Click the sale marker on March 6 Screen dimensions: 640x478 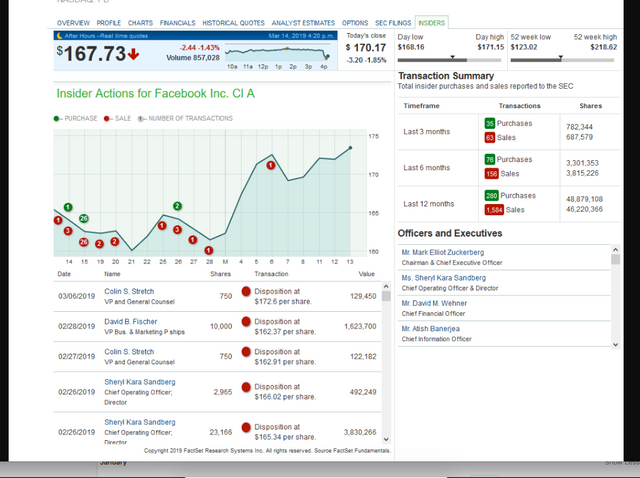[x=271, y=165]
